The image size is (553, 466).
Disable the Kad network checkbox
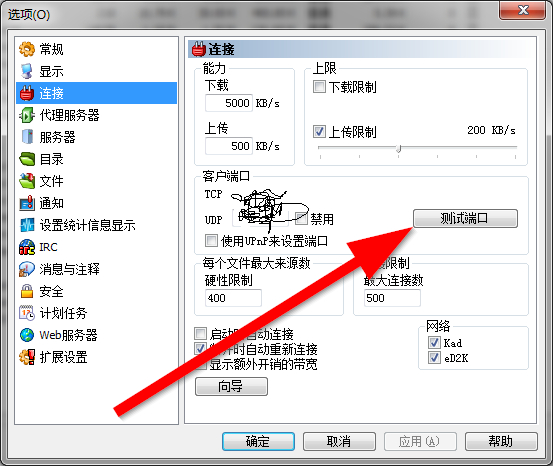434,342
